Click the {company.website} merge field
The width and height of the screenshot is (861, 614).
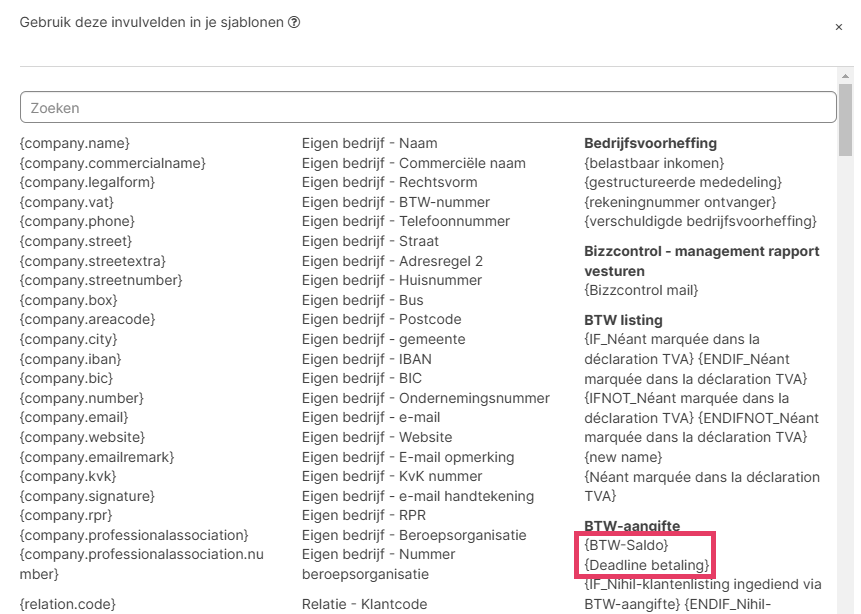click(x=82, y=437)
